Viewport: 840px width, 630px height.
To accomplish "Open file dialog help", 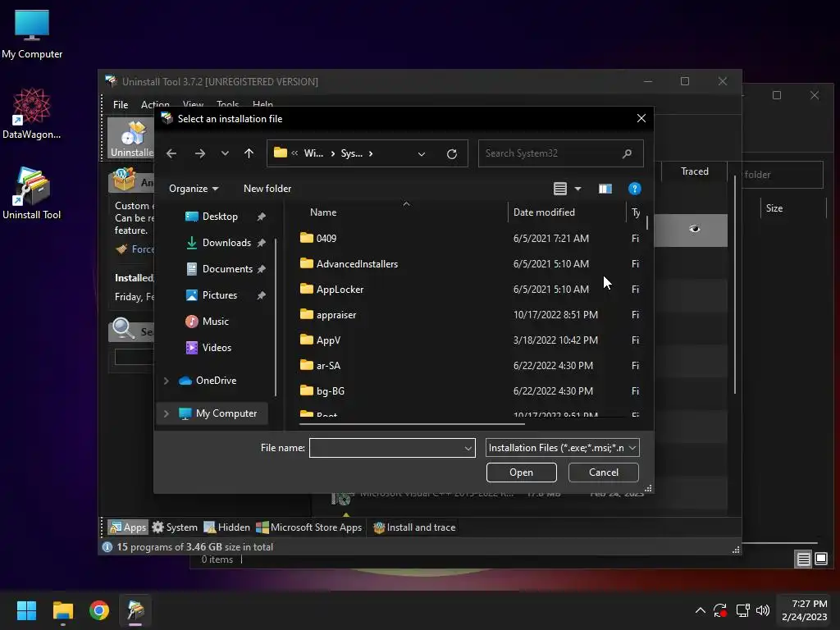I will tap(634, 189).
